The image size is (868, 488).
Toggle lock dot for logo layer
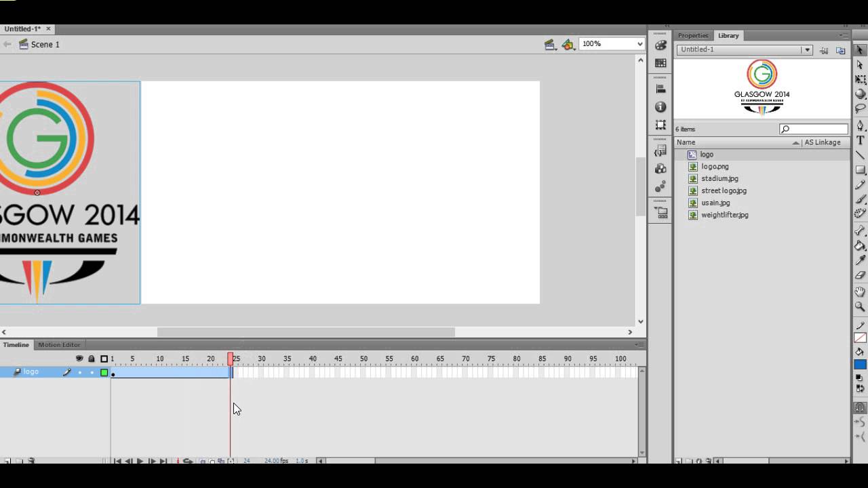click(92, 372)
